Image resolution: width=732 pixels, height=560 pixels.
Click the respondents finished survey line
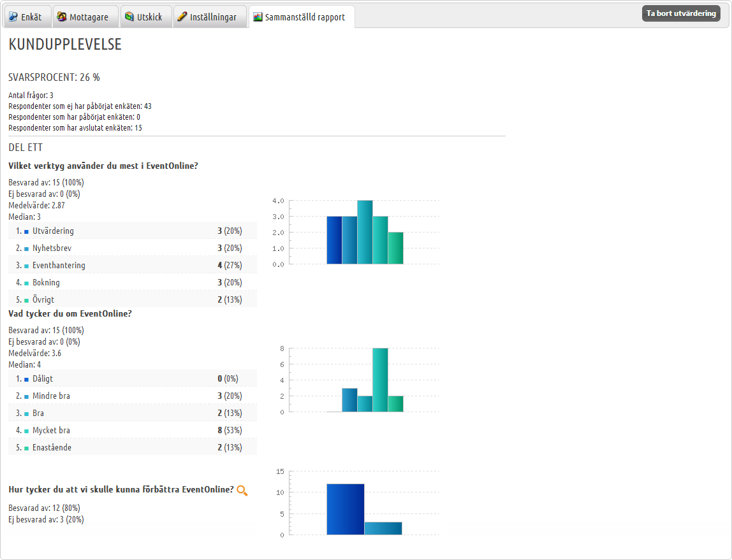point(75,128)
